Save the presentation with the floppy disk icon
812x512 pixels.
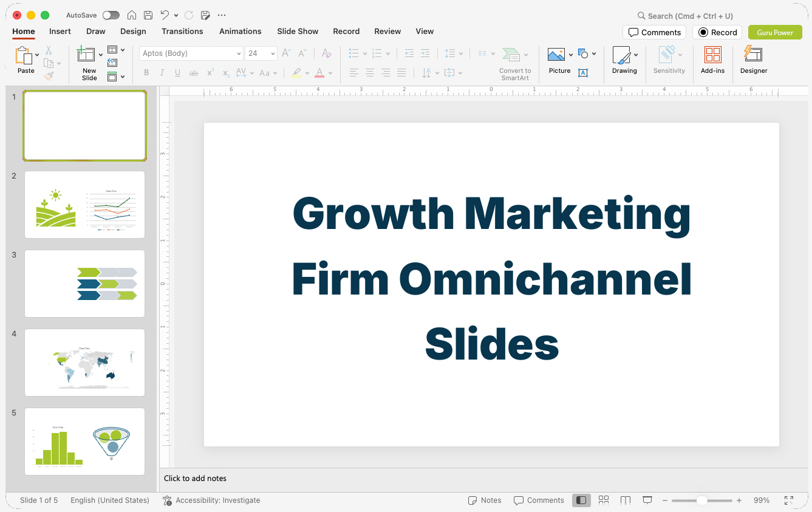click(x=148, y=15)
